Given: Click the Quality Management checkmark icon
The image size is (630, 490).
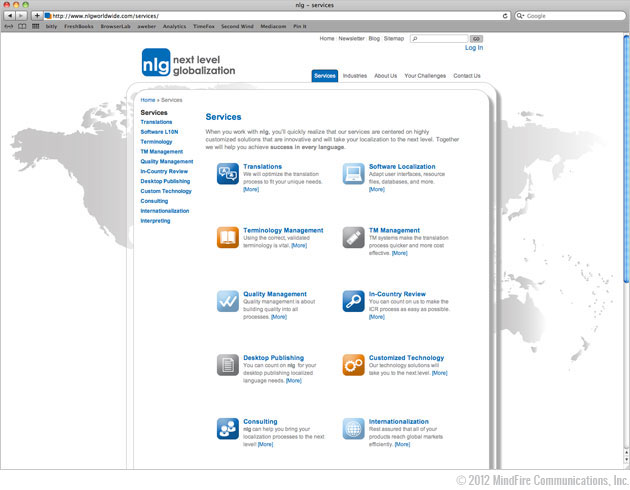Looking at the screenshot, I should tap(228, 301).
